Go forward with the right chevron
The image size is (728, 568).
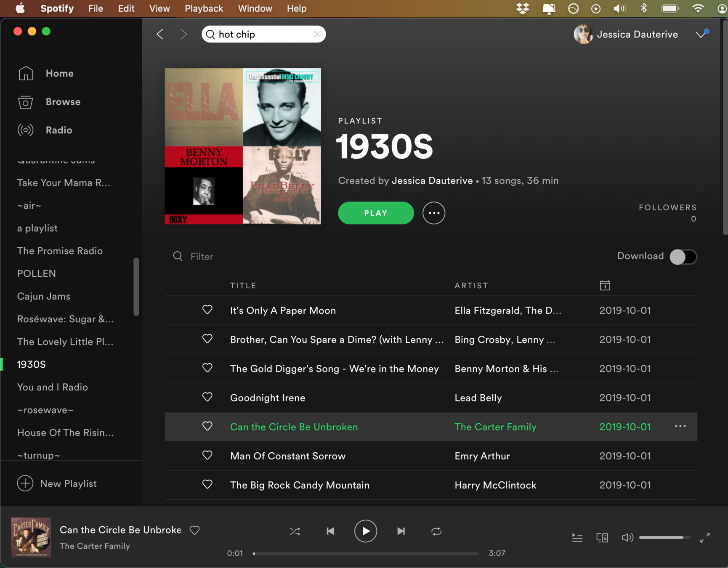pyautogui.click(x=183, y=34)
